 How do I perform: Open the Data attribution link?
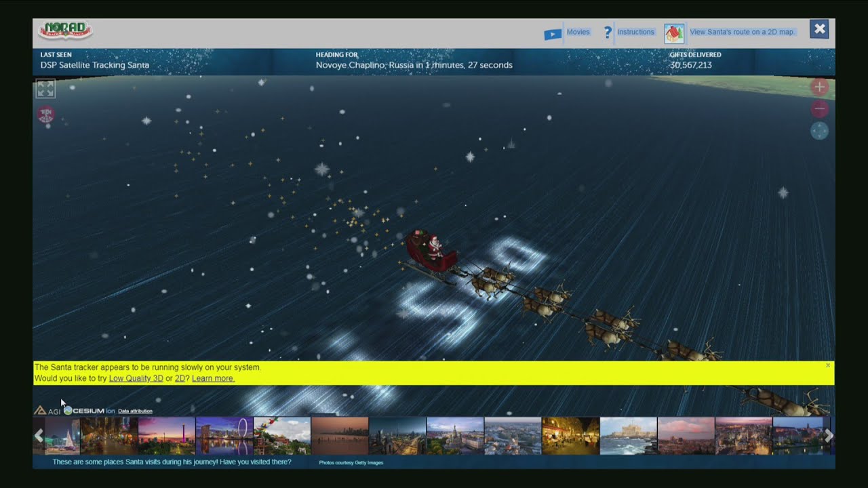135,411
